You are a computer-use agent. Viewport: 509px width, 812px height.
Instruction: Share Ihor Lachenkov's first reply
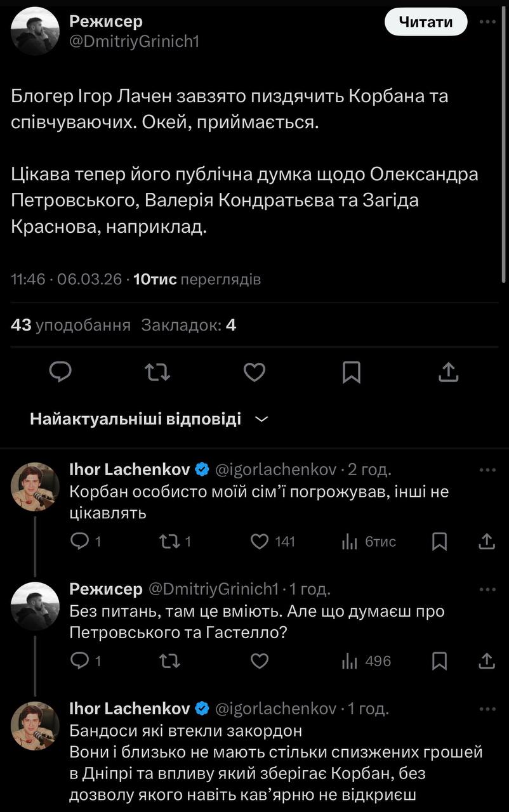(486, 541)
